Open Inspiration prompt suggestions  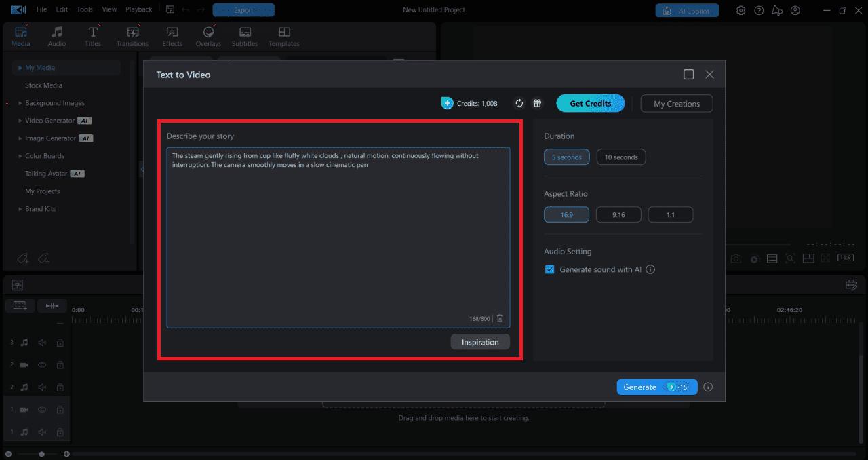[x=480, y=341]
